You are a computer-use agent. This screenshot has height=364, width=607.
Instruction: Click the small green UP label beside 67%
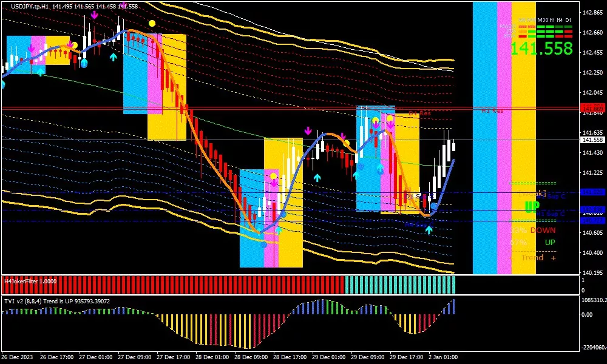tap(550, 243)
